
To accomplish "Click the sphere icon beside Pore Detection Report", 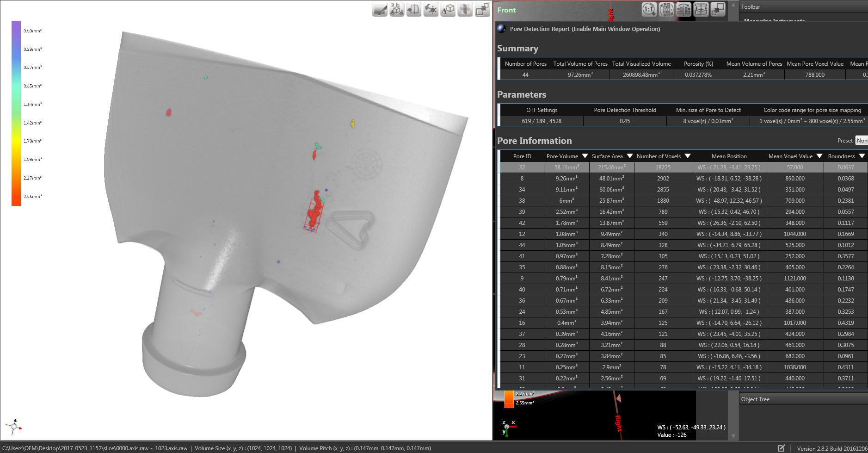I will click(x=502, y=29).
